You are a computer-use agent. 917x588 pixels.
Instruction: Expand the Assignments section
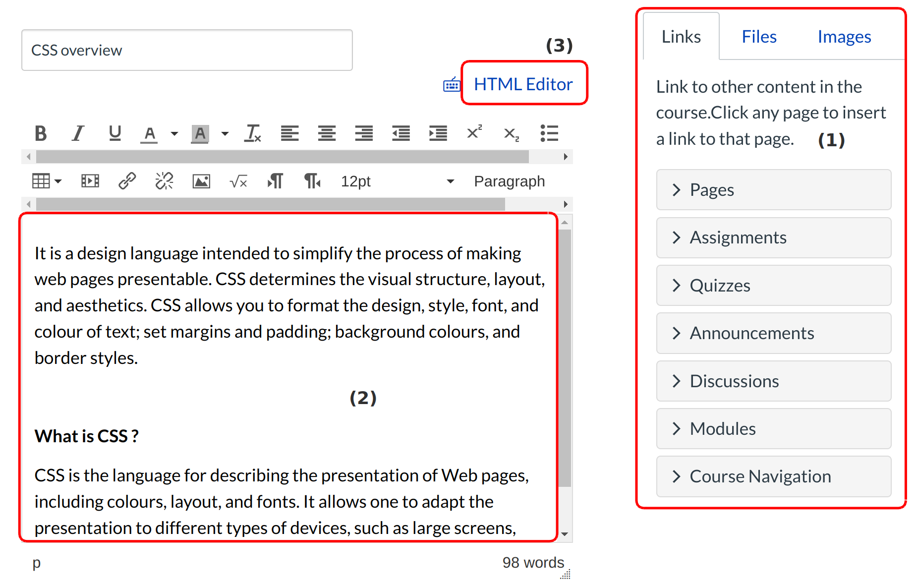[x=773, y=238]
